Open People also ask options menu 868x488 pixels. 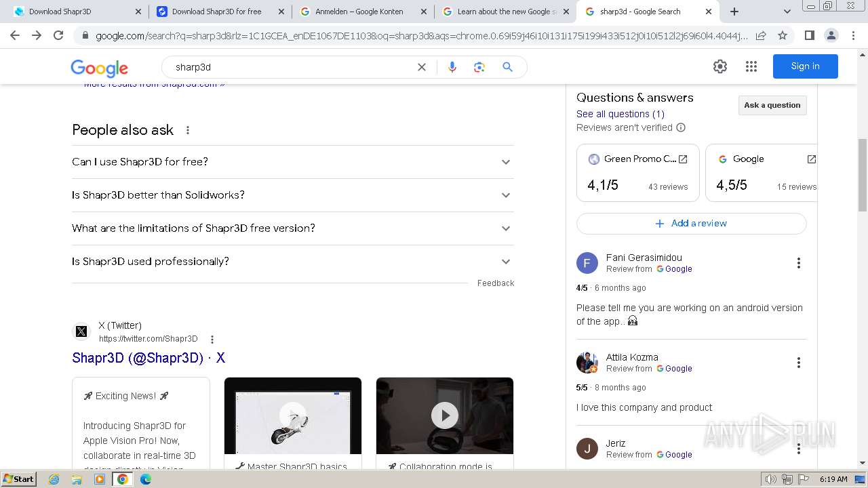188,130
